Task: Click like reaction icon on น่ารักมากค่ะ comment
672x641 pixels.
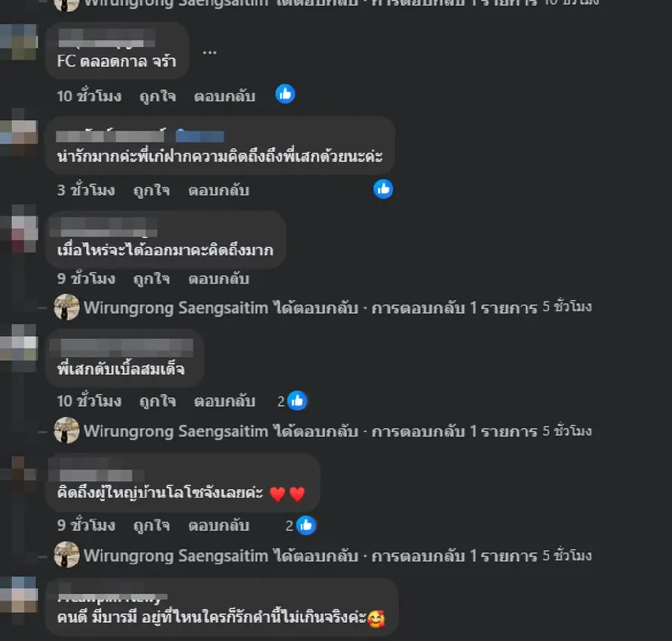Action: (383, 189)
